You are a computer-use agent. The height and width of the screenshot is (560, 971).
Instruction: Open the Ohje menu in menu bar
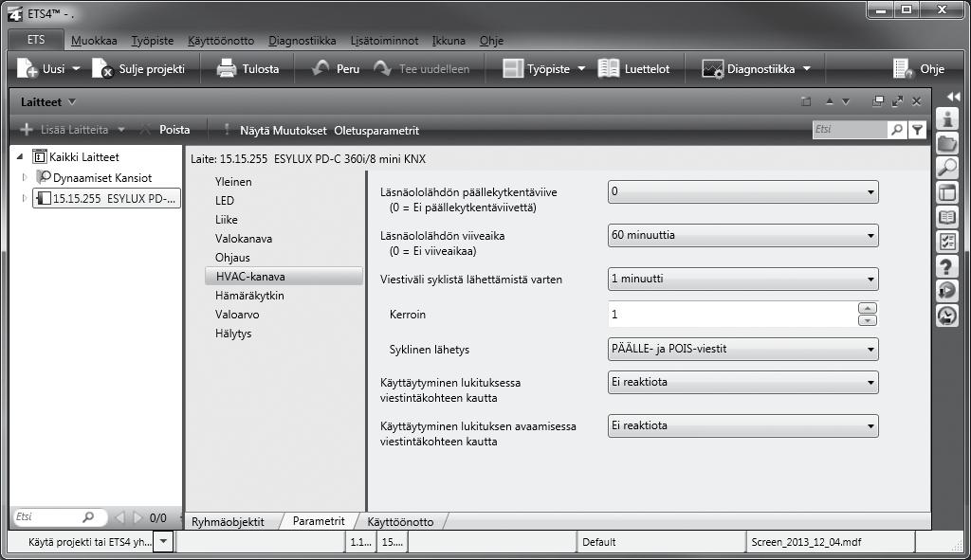pos(492,40)
